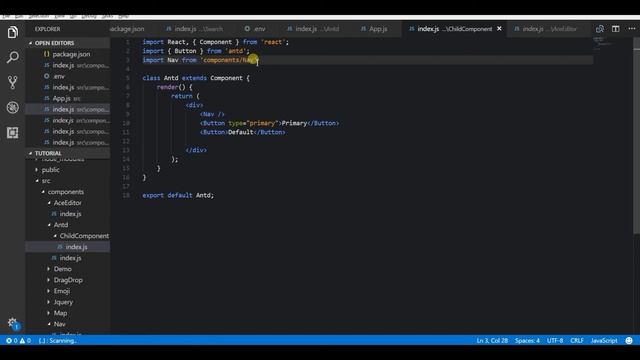Switch to the App.js tab
The width and height of the screenshot is (640, 360).
pos(374,29)
